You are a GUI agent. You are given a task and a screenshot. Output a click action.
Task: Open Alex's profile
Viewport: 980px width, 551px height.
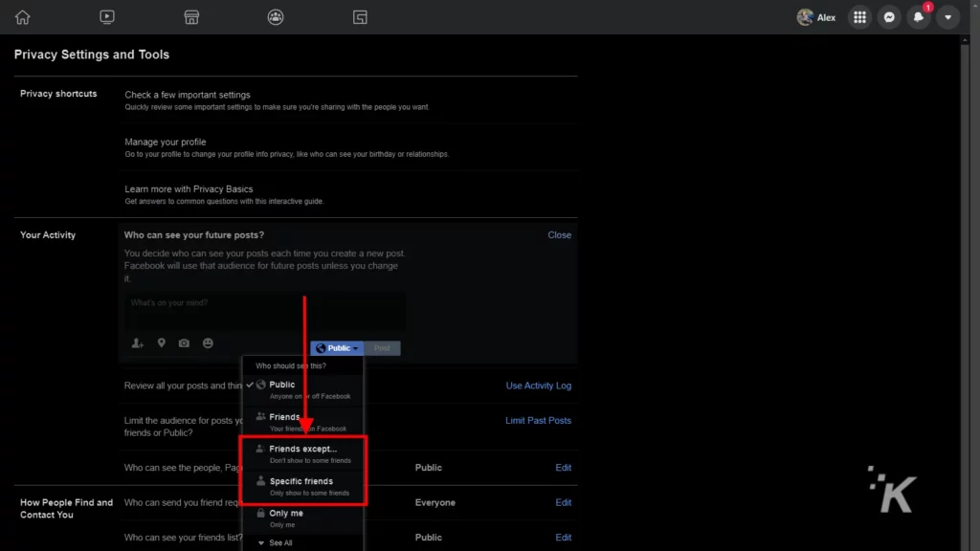point(816,17)
